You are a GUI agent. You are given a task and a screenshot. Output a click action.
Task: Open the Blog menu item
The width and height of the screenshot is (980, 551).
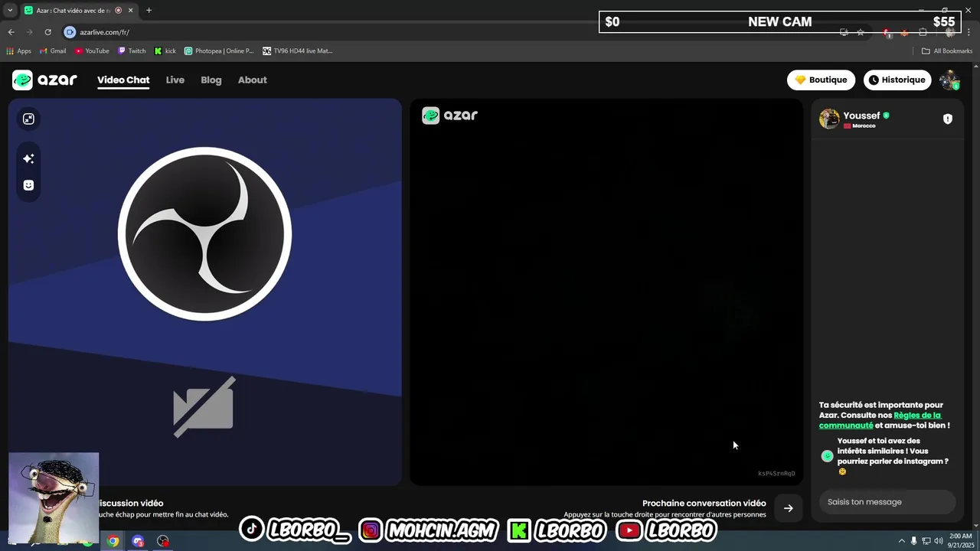tap(211, 80)
